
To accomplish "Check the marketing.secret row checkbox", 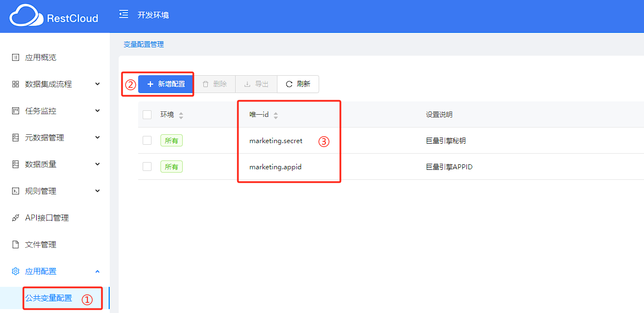I will (147, 140).
